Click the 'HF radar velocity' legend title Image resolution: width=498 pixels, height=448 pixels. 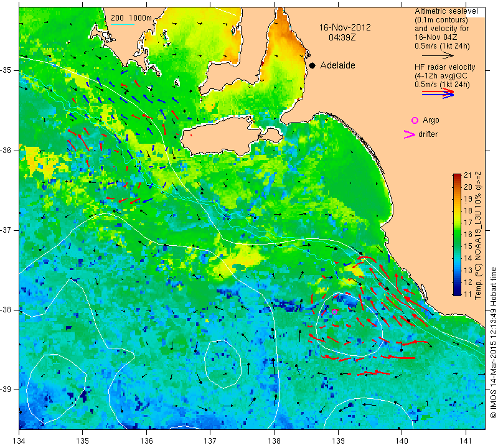[x=444, y=67]
